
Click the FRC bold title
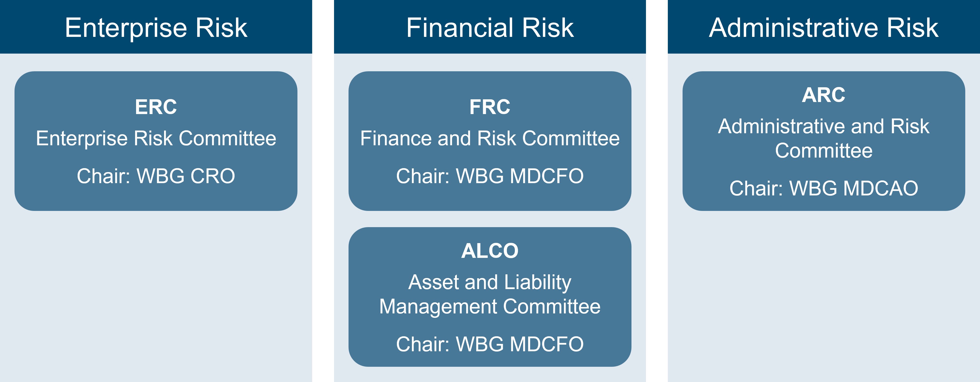490,107
